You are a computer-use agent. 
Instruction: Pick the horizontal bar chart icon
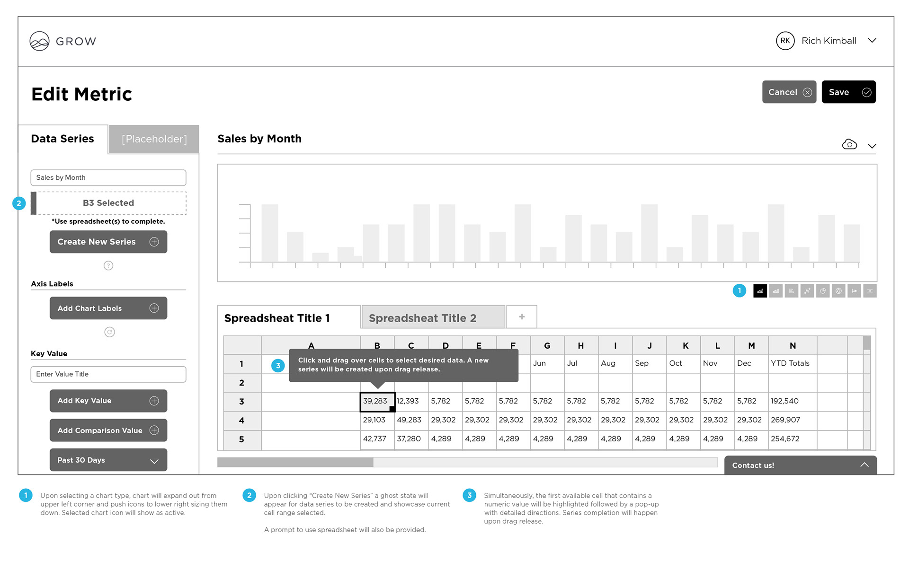click(791, 291)
